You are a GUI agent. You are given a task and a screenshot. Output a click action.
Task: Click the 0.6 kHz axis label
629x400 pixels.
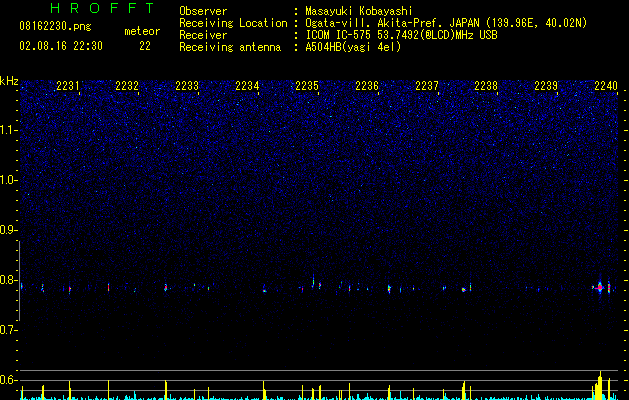(x=8, y=380)
